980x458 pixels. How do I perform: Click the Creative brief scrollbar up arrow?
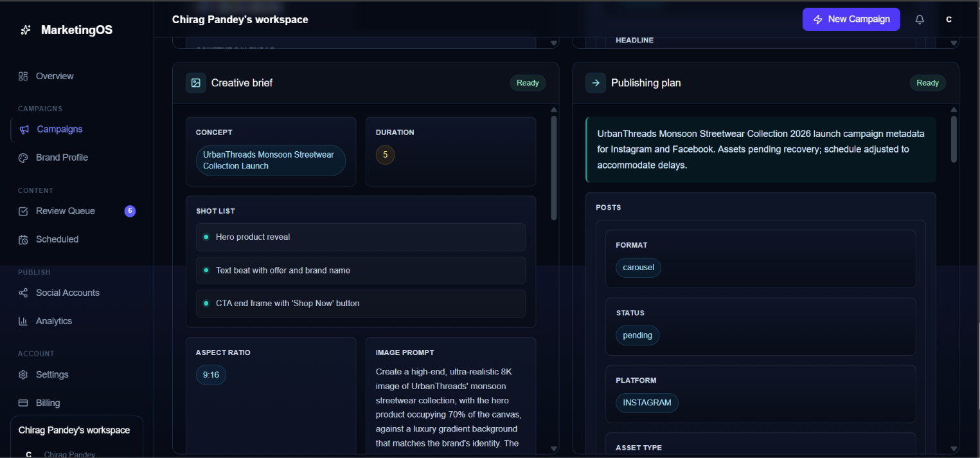click(554, 110)
